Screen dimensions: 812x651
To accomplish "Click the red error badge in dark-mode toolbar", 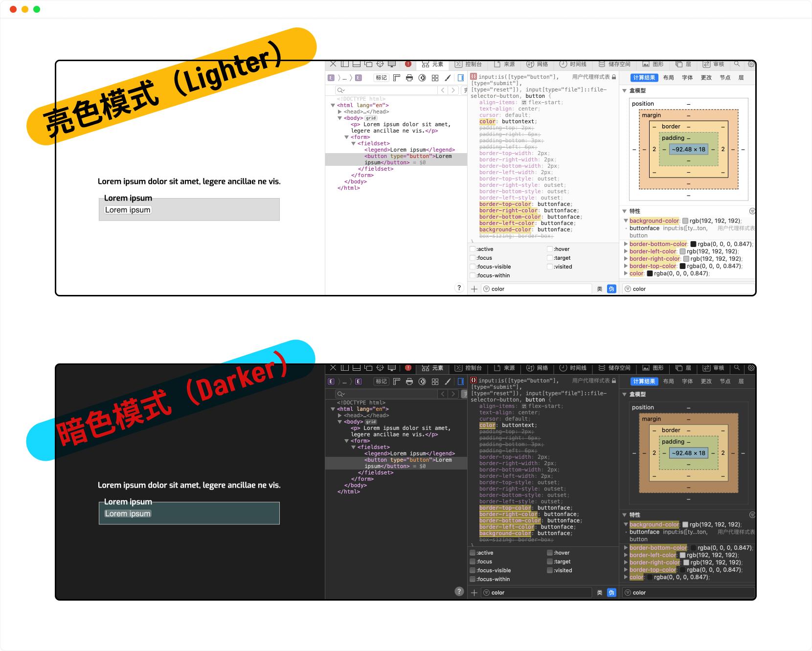I will (408, 368).
